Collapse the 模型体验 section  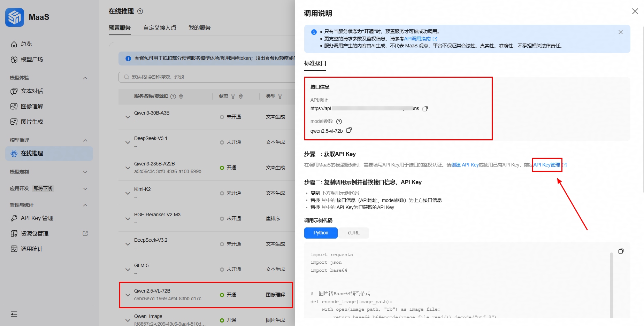85,78
